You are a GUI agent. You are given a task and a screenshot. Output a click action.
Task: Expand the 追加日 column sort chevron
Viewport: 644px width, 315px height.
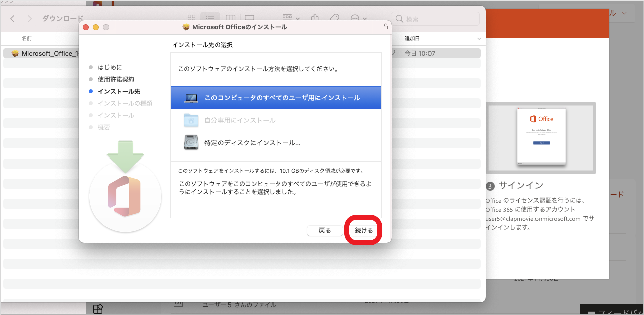click(479, 39)
